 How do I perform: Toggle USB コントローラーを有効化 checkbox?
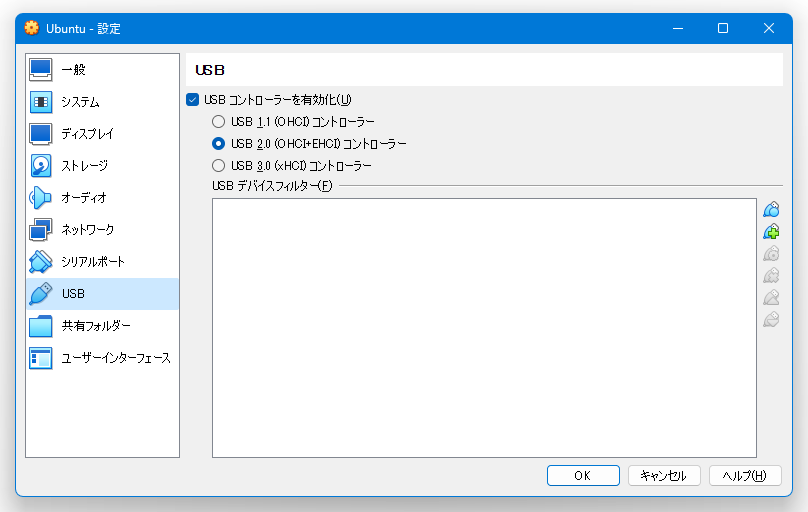(193, 100)
